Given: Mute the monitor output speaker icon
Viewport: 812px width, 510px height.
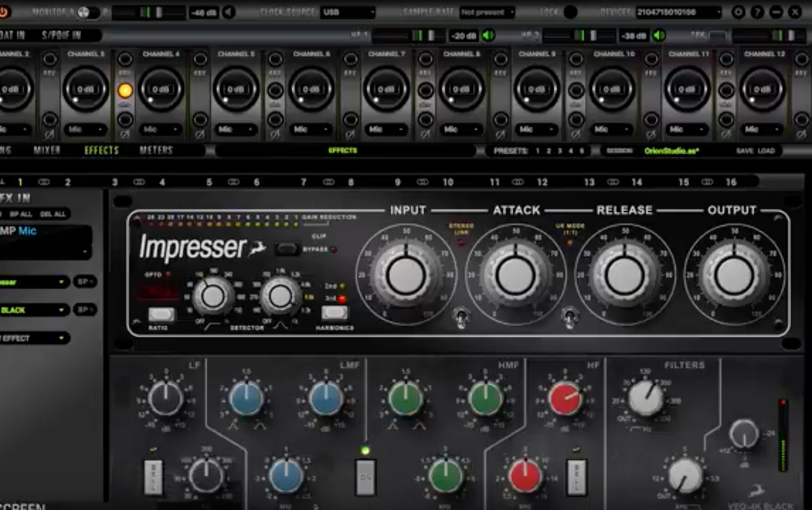Looking at the screenshot, I should 229,12.
